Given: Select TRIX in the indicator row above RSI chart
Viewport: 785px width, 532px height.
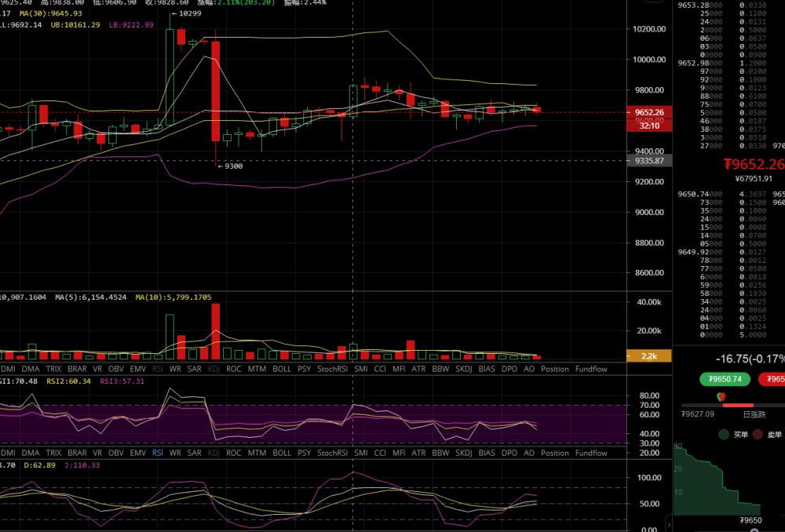Looking at the screenshot, I should pos(53,368).
